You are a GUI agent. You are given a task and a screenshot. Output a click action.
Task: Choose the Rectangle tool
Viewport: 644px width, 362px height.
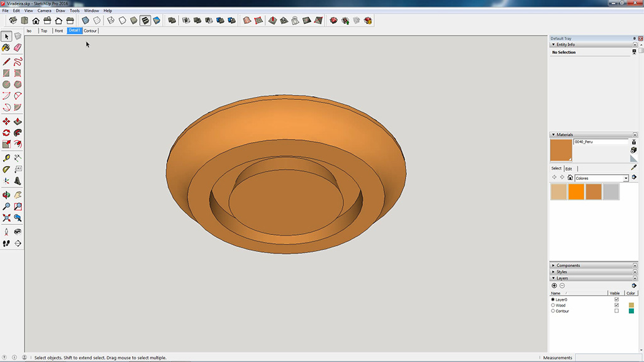point(6,73)
